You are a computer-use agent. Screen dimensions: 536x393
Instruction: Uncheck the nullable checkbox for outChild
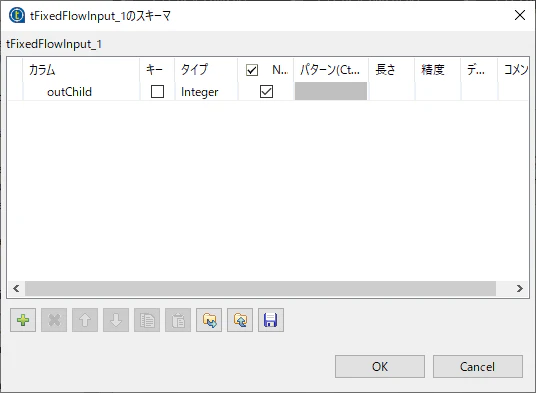(266, 92)
